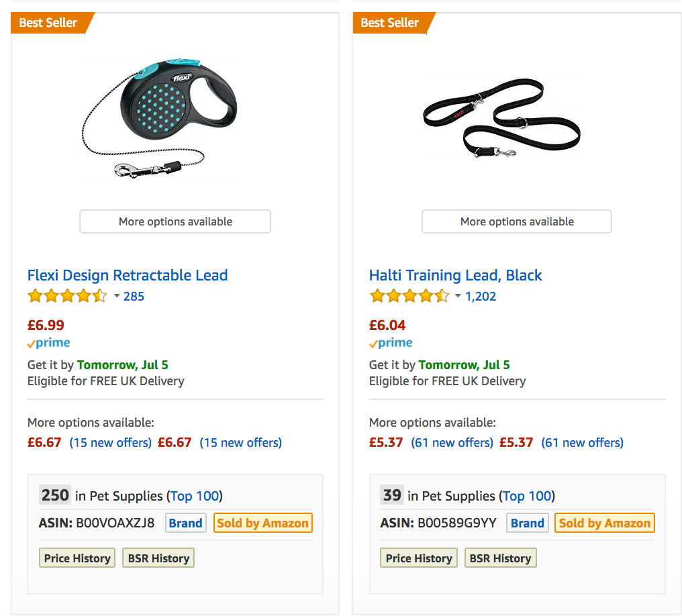Open the Flexi Design Retractable Lead product page
This screenshot has height=616, width=682.
[x=128, y=275]
